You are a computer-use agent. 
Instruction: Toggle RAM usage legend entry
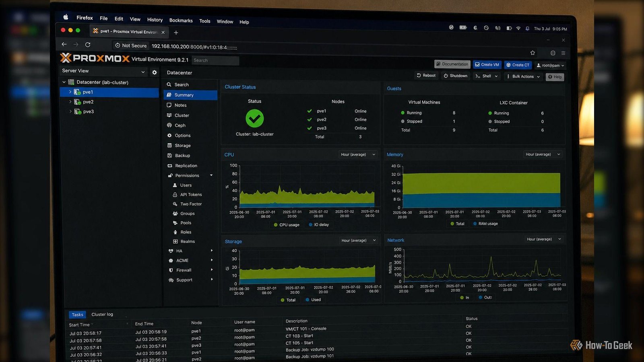tap(485, 224)
